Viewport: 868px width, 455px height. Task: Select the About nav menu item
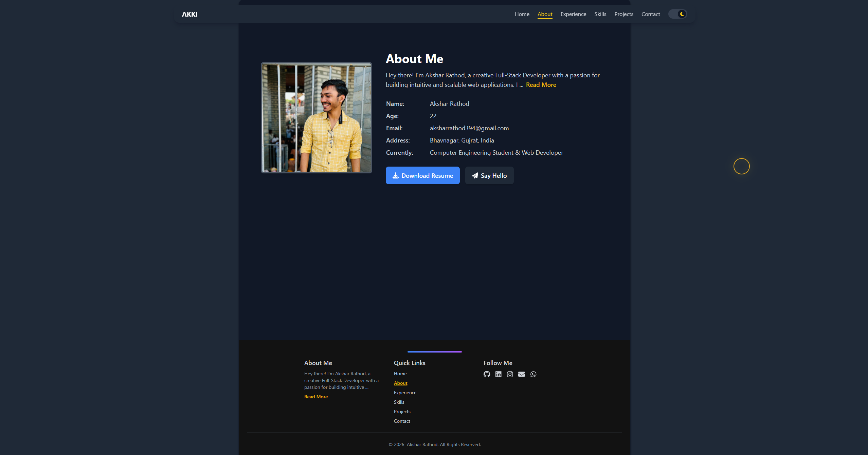pyautogui.click(x=545, y=14)
